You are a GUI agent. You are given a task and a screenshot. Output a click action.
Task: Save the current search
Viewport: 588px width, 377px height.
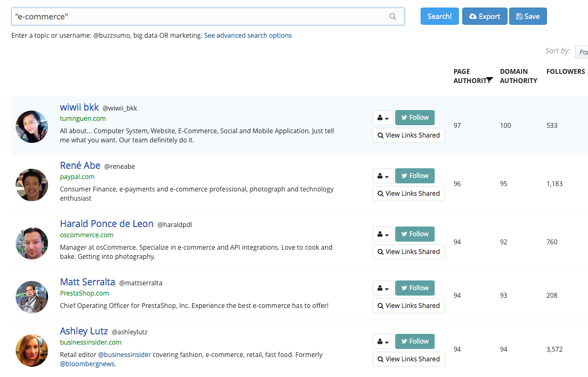528,16
